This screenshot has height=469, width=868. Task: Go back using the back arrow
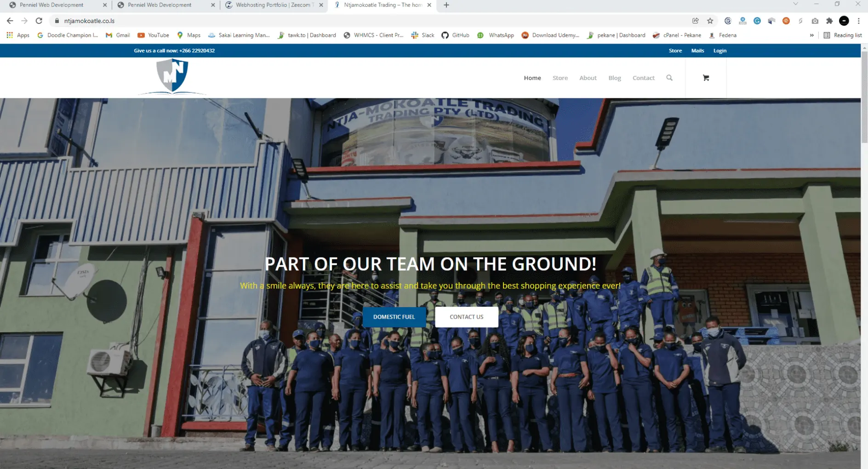click(10, 21)
